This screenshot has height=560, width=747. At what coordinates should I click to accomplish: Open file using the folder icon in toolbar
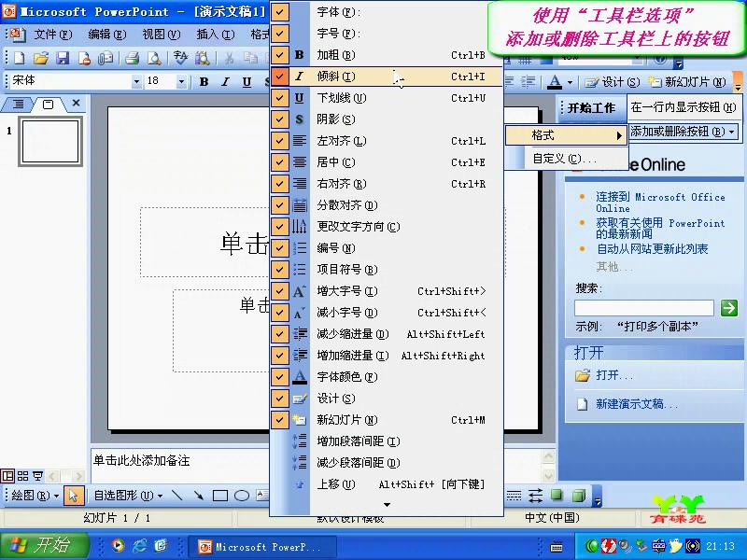point(41,58)
